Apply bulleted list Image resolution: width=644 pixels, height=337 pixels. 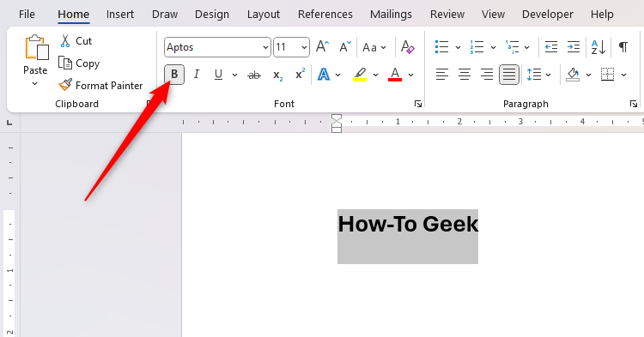tap(441, 47)
